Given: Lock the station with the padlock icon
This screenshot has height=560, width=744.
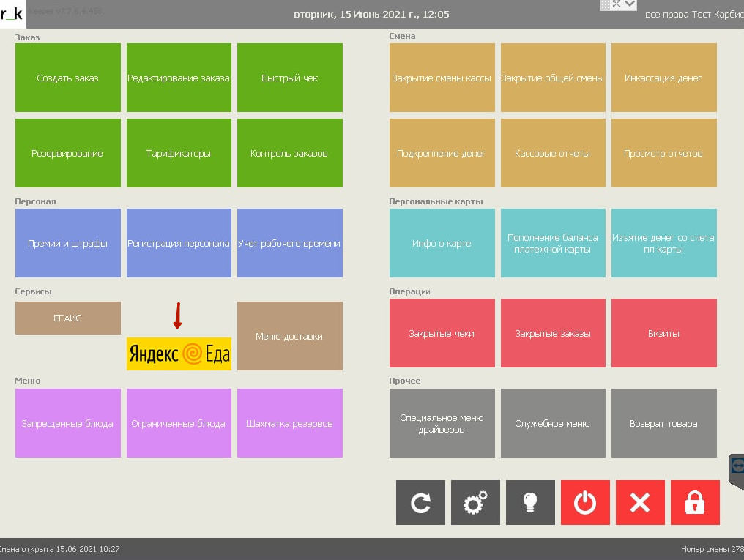Looking at the screenshot, I should coord(695,503).
